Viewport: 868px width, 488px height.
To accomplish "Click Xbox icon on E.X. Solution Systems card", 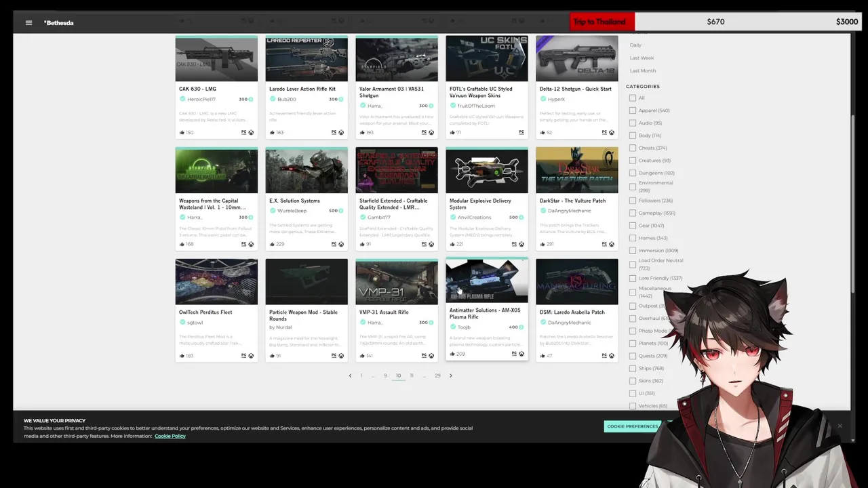I will coord(341,244).
